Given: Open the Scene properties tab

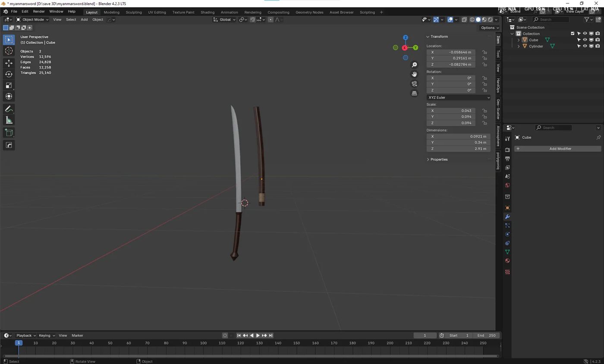Looking at the screenshot, I should [x=507, y=176].
